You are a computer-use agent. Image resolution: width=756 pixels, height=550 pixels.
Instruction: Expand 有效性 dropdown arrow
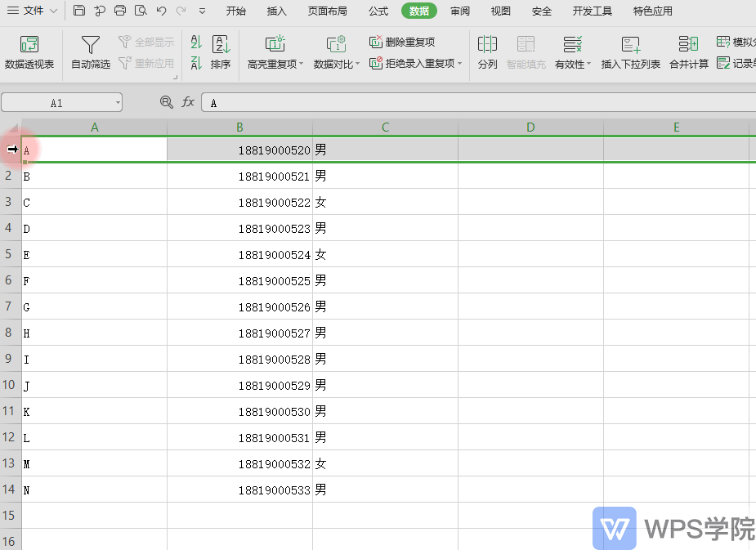588,64
